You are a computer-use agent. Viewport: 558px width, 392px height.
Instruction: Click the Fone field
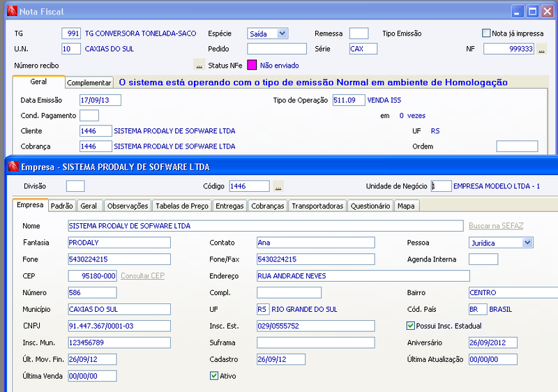[x=119, y=259]
